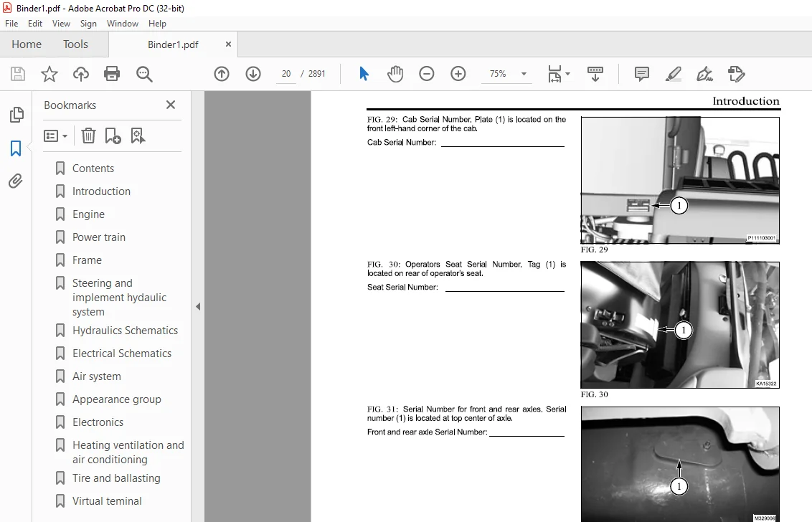This screenshot has width=812, height=522.
Task: Click the FIG. 30 seat photo
Action: click(680, 325)
